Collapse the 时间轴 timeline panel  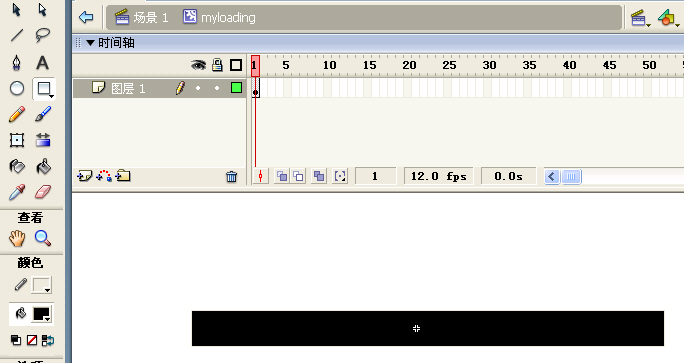90,43
